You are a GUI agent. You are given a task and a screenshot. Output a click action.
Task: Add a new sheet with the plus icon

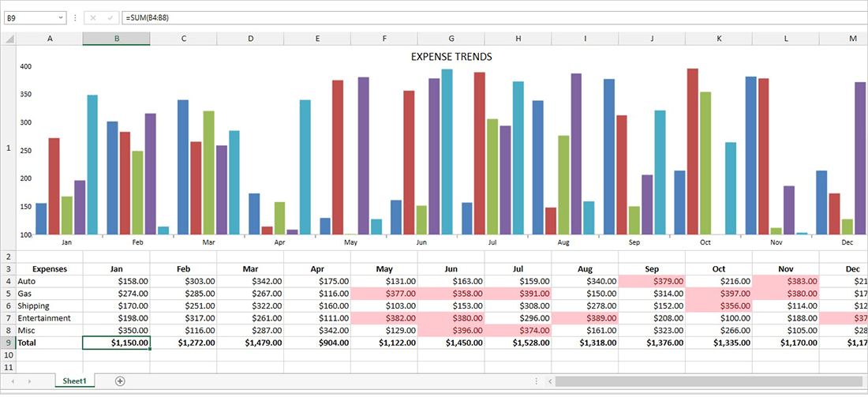click(120, 381)
